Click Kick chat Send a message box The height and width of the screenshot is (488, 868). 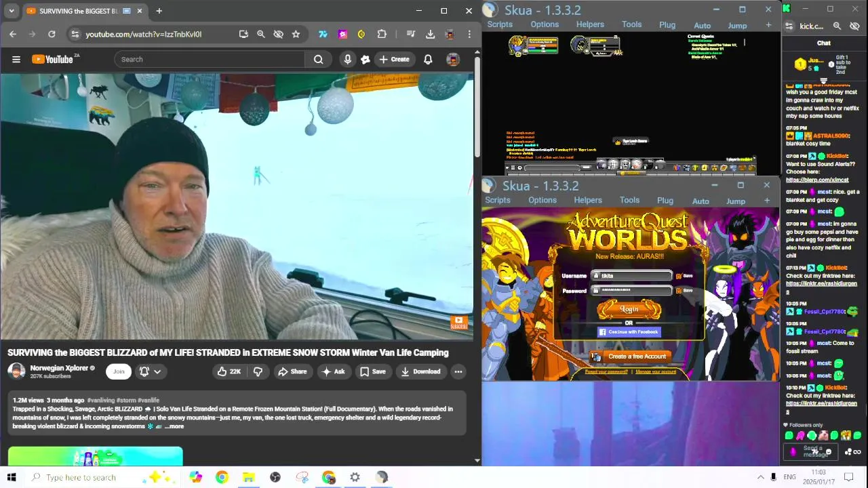[x=812, y=451]
